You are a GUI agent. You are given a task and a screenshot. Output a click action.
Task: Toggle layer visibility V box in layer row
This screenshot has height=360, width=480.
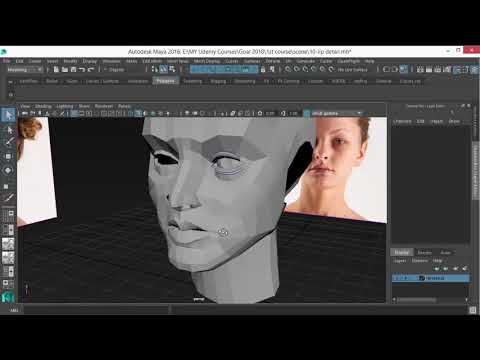click(x=396, y=278)
